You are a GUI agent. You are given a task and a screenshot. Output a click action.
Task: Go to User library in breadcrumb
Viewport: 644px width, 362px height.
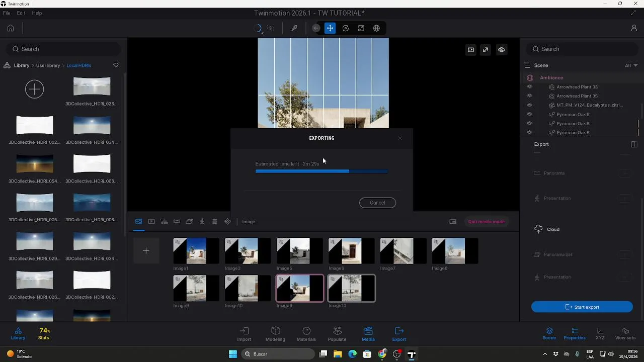[x=48, y=65]
